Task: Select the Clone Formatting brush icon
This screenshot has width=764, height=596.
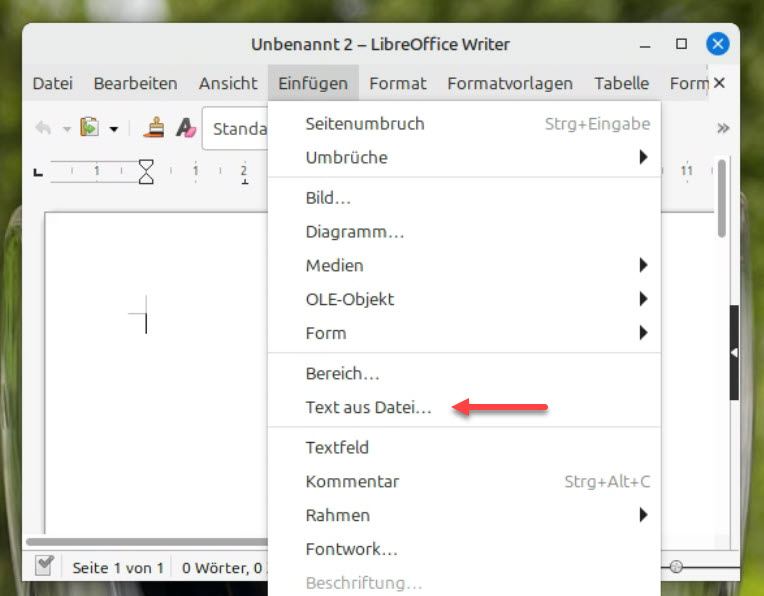Action: click(154, 128)
